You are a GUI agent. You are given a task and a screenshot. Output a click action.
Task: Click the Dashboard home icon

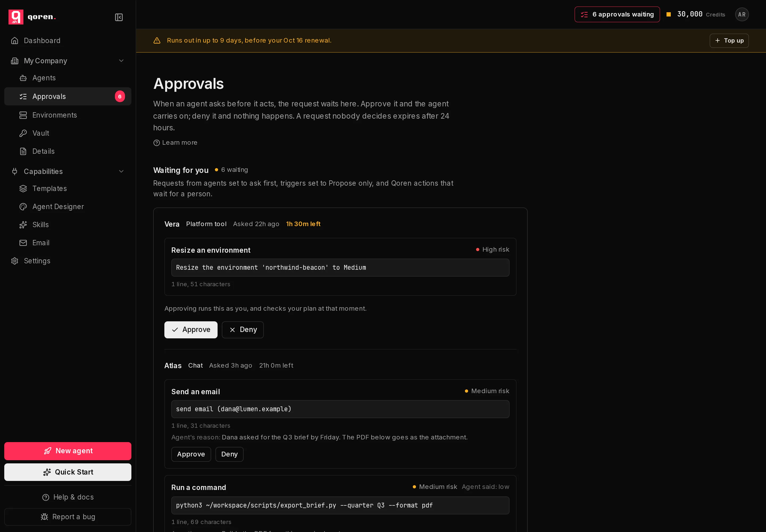[x=14, y=41]
